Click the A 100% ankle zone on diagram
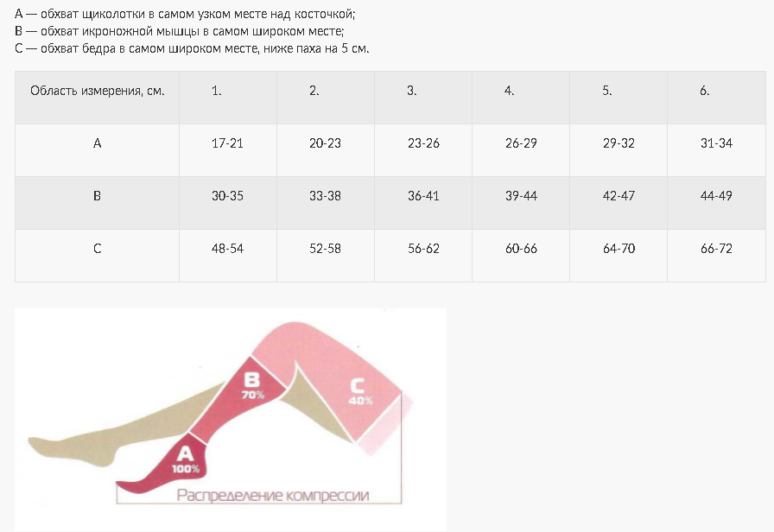 [x=186, y=459]
